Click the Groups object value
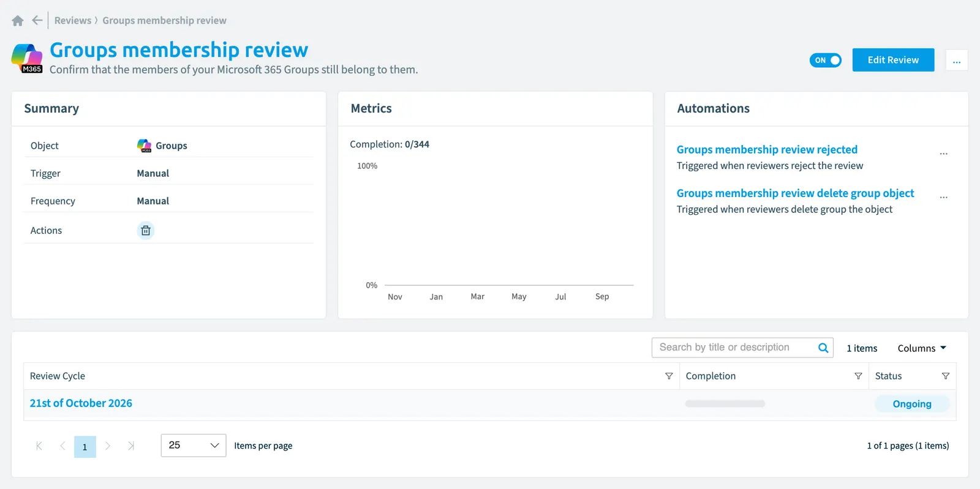Screen dimensions: 980x489 coord(171,146)
